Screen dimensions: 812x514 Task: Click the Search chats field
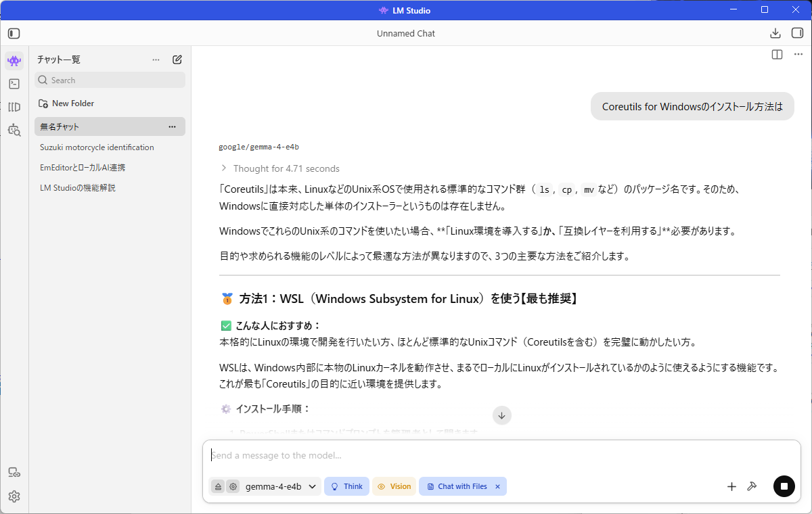click(x=110, y=80)
